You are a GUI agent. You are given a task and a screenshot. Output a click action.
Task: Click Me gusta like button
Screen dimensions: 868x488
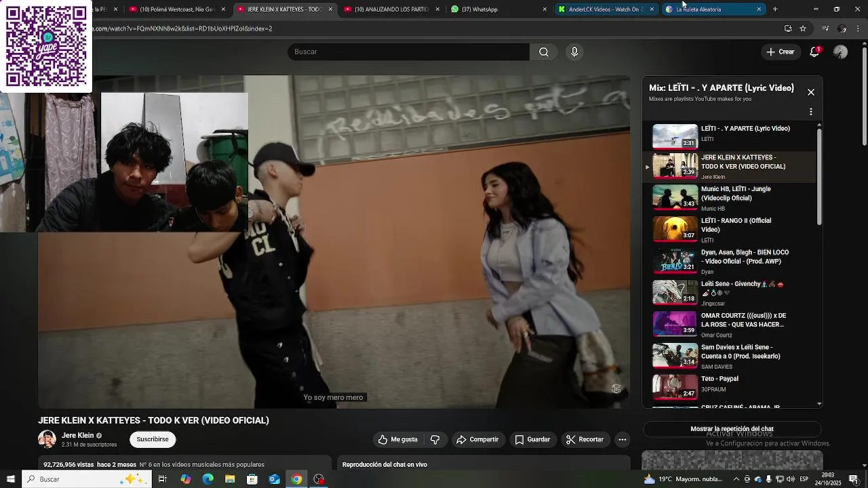coord(398,440)
